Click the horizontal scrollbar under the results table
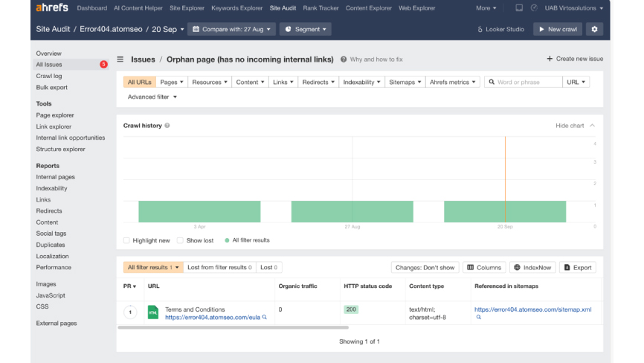Screen dimensions: 644x363 (233, 328)
